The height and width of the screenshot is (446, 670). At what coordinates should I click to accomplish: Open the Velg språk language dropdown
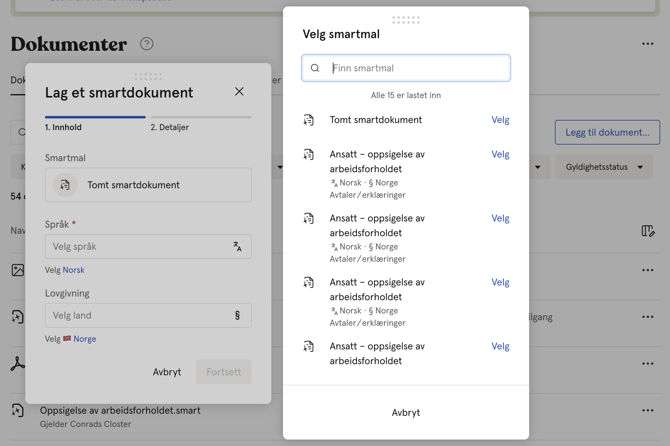(148, 246)
